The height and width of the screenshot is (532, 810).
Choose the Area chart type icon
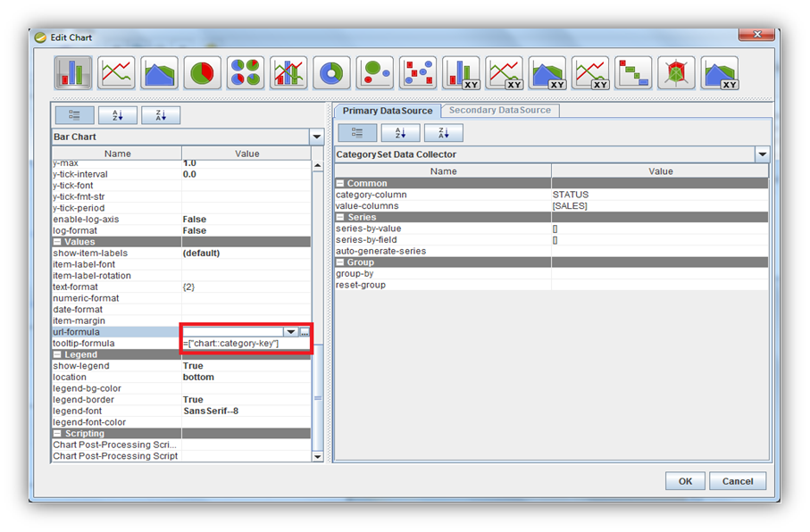coord(159,73)
